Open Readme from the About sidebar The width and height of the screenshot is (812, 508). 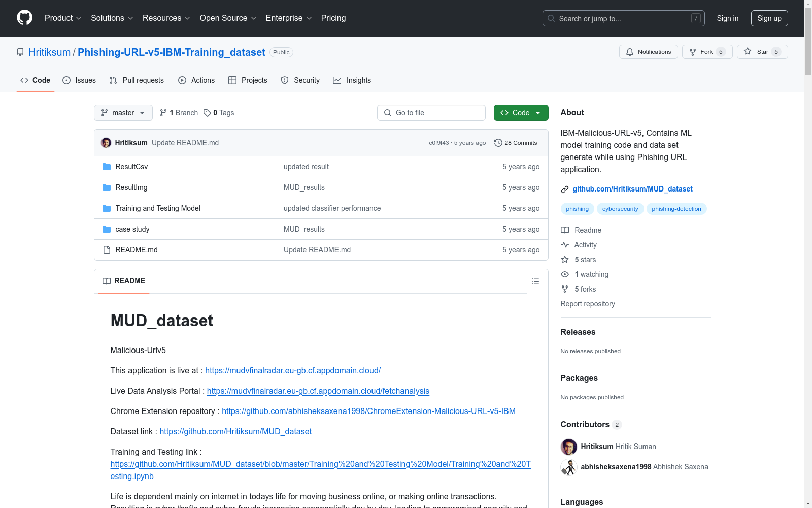pos(581,230)
